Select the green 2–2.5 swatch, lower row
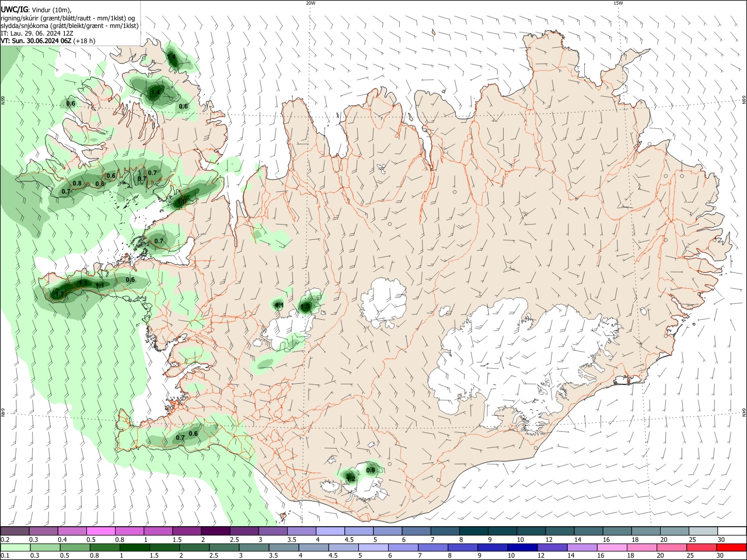This screenshot has width=747, height=560. [194, 547]
